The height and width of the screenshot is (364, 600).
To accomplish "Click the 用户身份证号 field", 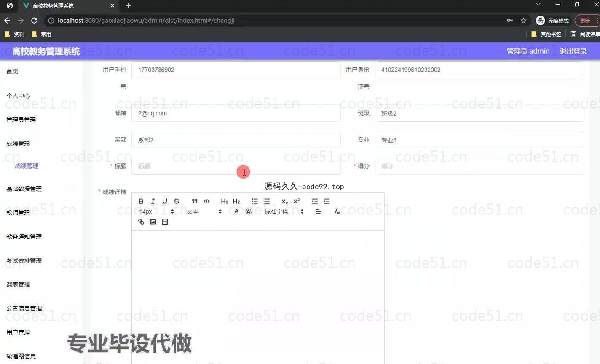I will (479, 70).
